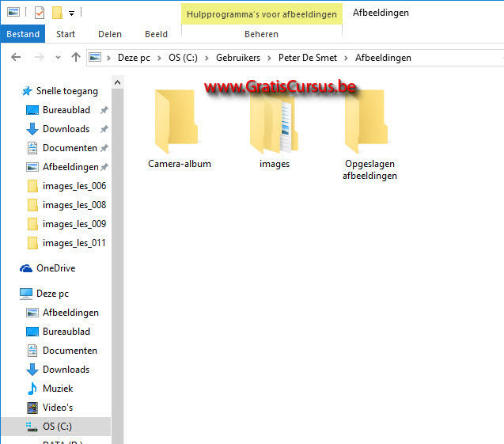Go up one folder level arrow
This screenshot has width=504, height=444.
(x=76, y=57)
